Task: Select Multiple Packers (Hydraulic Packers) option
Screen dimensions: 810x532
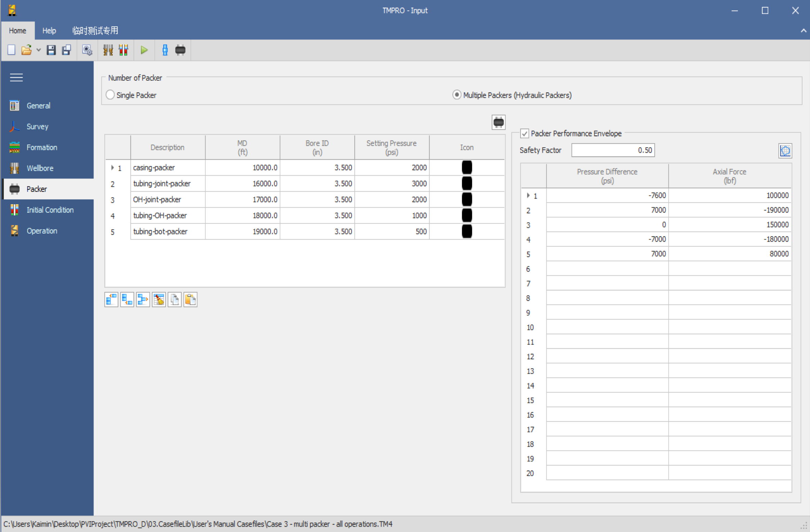Action: coord(457,95)
